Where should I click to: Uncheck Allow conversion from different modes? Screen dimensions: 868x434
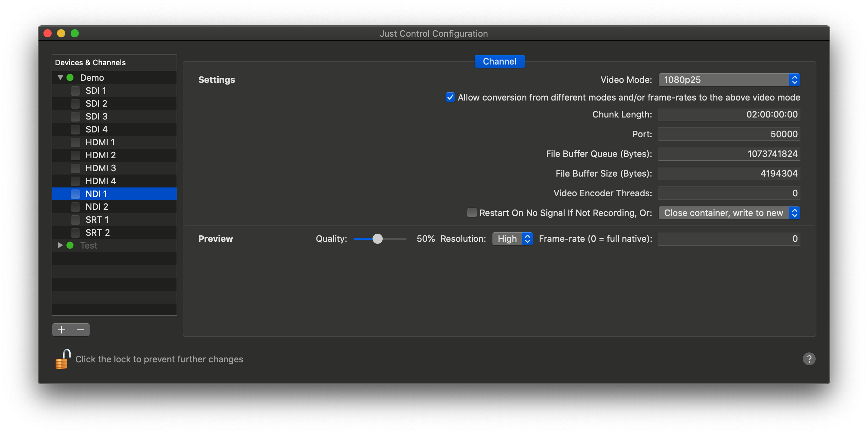point(450,97)
